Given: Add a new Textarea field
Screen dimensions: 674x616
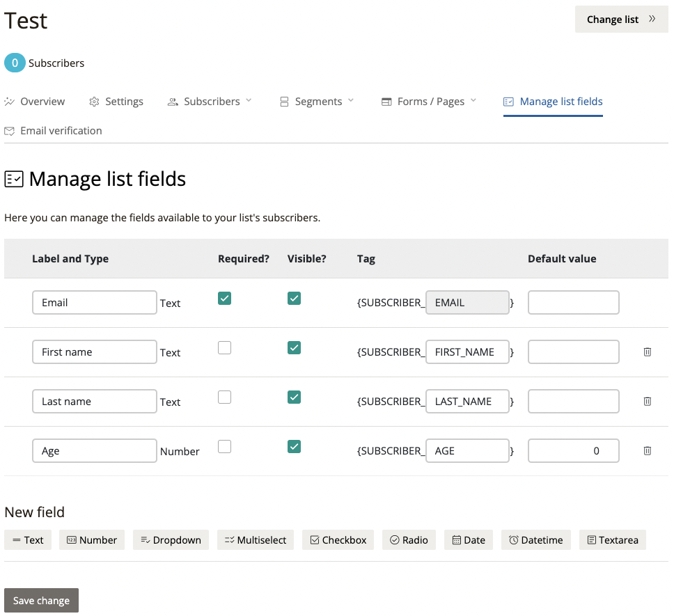Looking at the screenshot, I should [612, 540].
